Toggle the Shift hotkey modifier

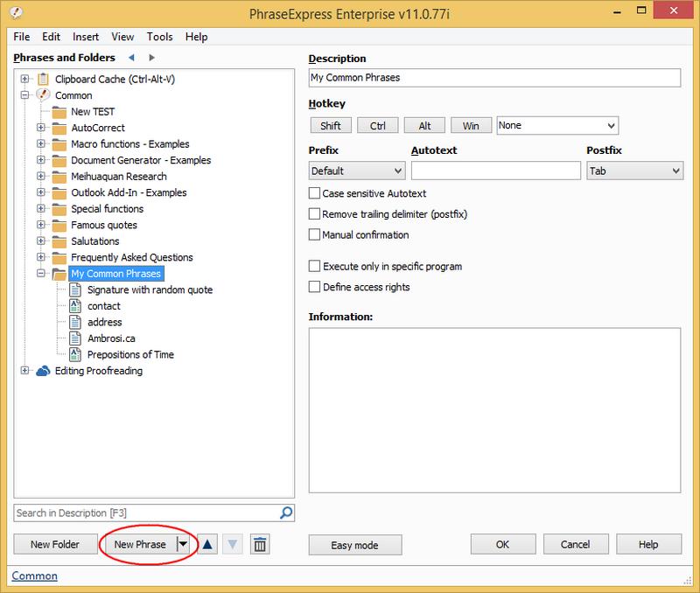331,126
